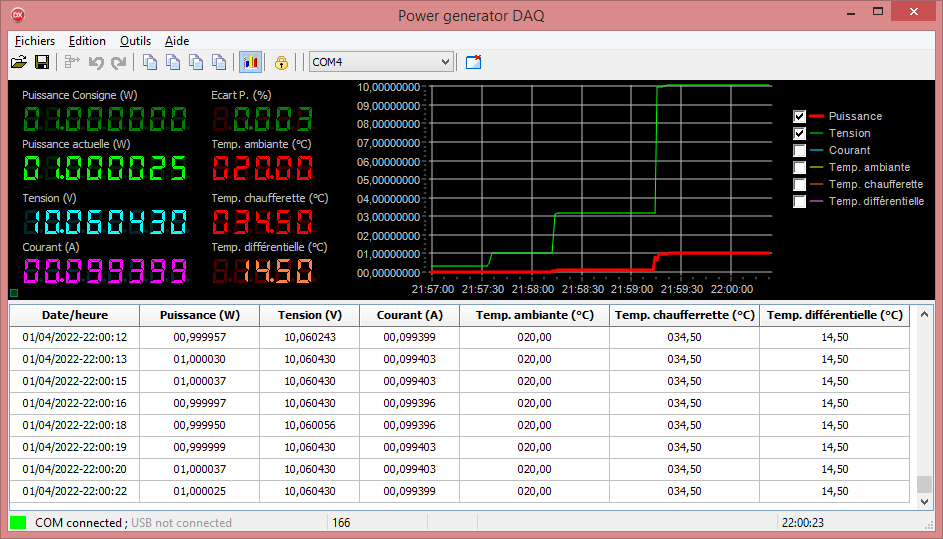The width and height of the screenshot is (943, 539).
Task: Click the red Puissance legend line swatch
Action: coord(817,116)
